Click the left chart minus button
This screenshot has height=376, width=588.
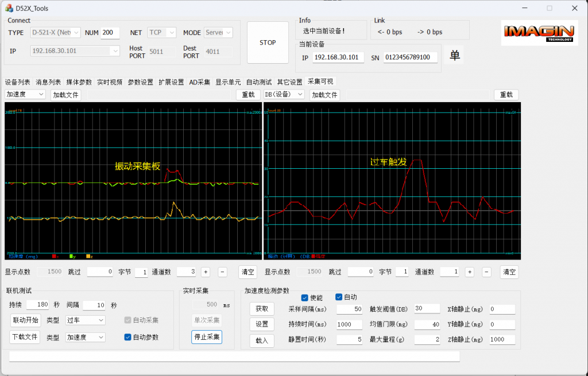click(222, 272)
